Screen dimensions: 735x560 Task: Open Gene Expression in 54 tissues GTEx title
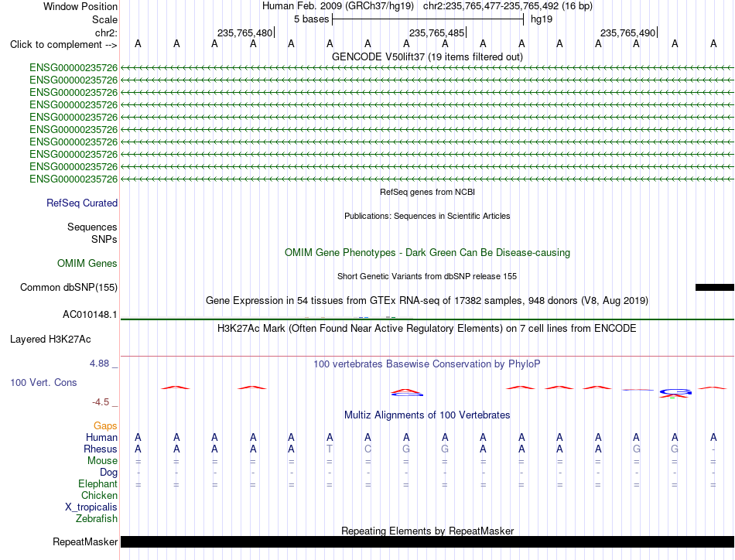pos(427,300)
